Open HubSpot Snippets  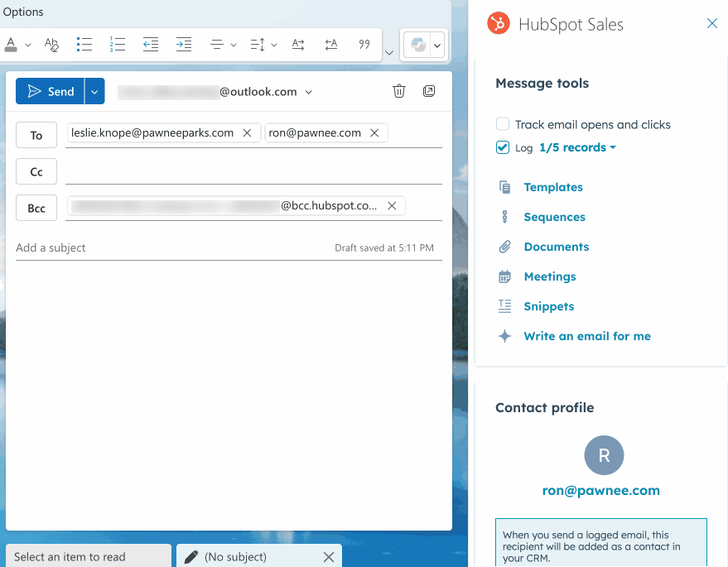(x=549, y=306)
